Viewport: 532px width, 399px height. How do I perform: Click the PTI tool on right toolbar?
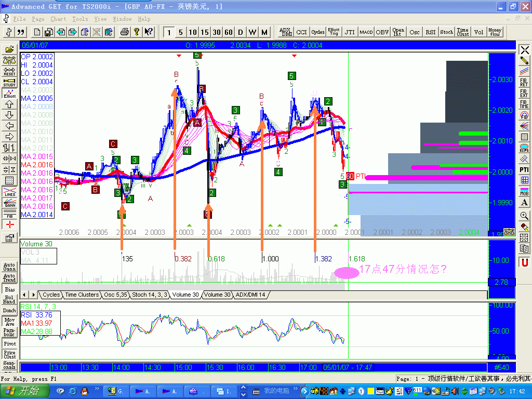coord(524,170)
